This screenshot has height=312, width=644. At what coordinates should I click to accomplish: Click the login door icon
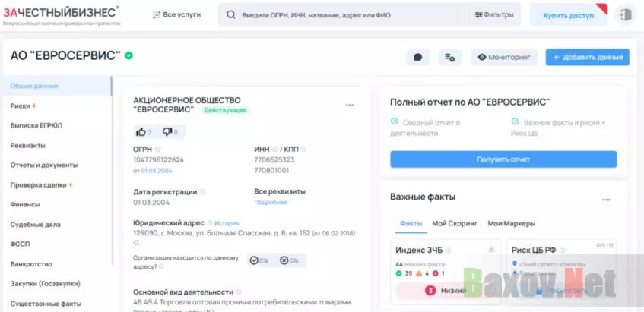coord(626,15)
